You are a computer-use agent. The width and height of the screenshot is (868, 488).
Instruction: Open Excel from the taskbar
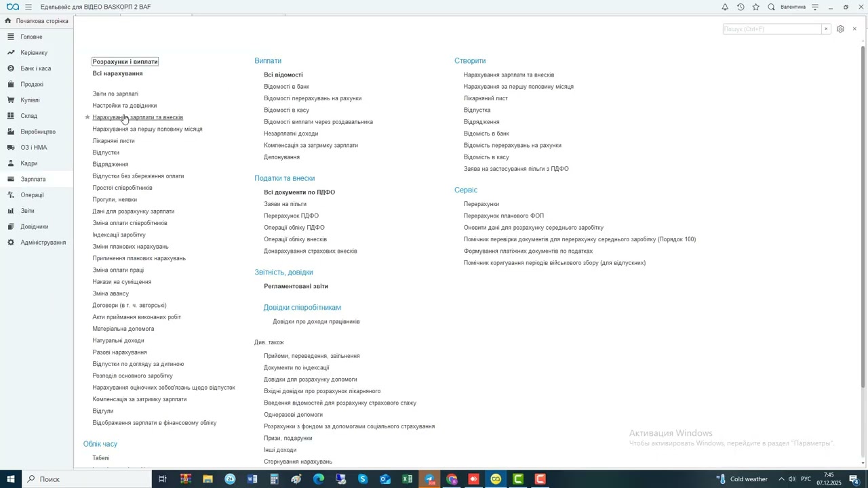pos(408,479)
